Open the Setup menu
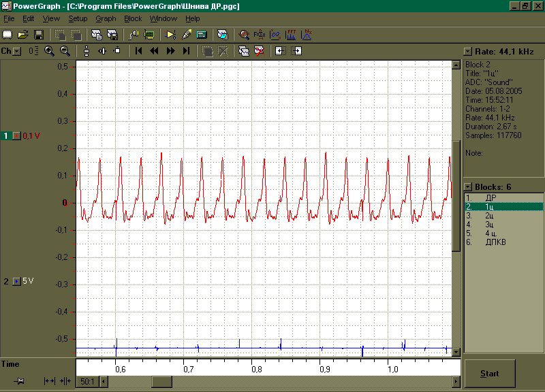Screen dimensions: 545x392 78,19
